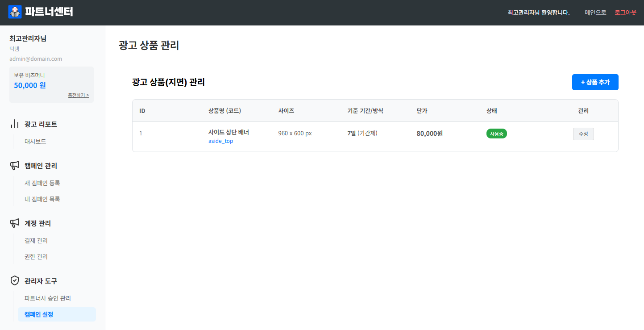Click the green 사용중 status badge

pyautogui.click(x=496, y=134)
